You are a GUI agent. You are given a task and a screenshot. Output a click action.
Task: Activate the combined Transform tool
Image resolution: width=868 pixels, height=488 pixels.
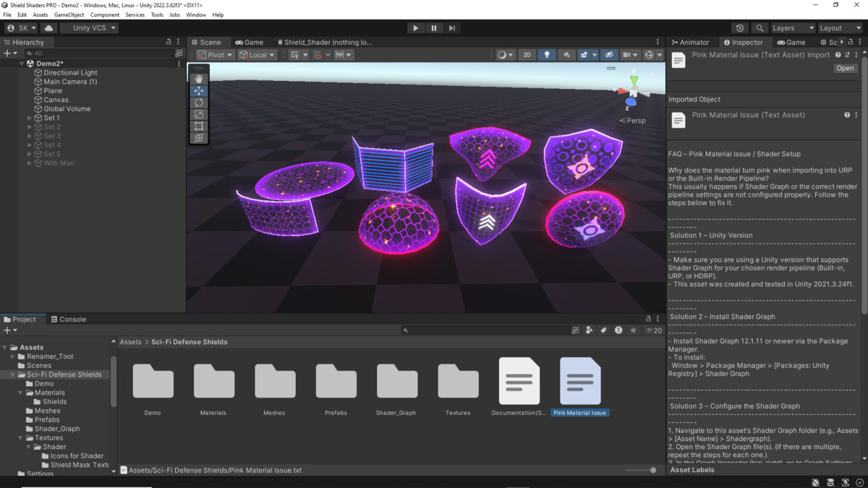tap(199, 137)
